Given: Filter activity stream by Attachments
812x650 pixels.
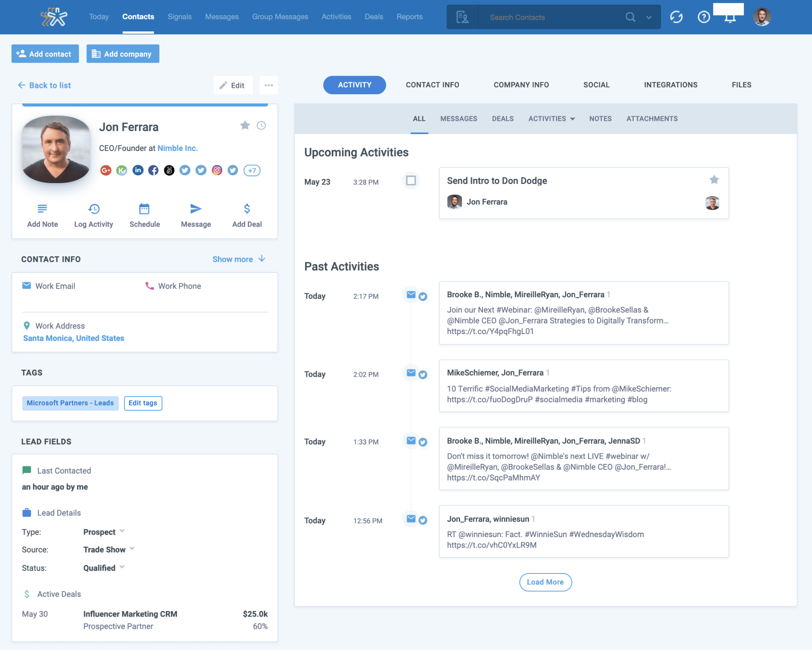Looking at the screenshot, I should (x=652, y=119).
